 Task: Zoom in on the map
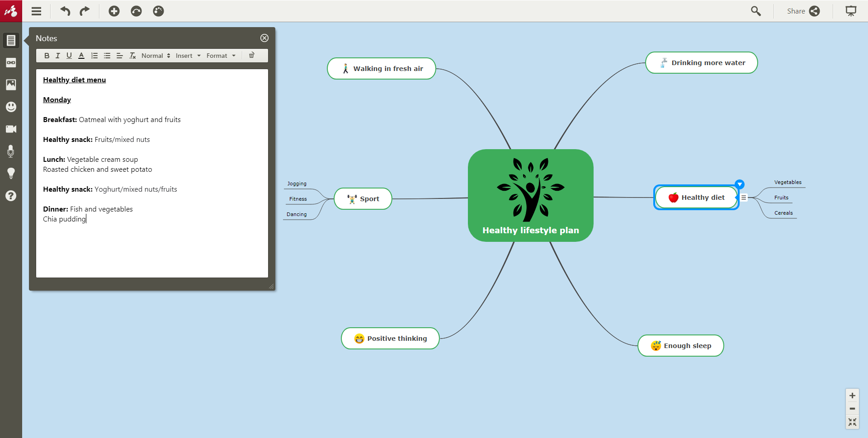[852, 396]
